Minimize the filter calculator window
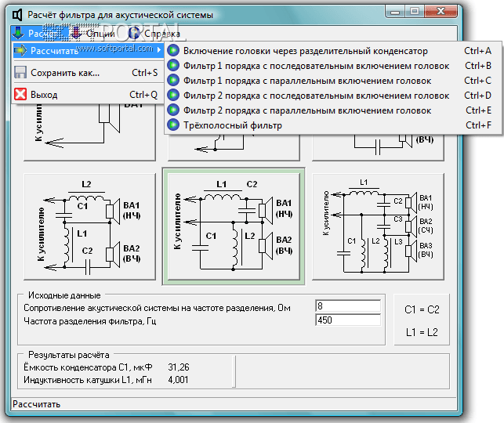 [x=395, y=12]
